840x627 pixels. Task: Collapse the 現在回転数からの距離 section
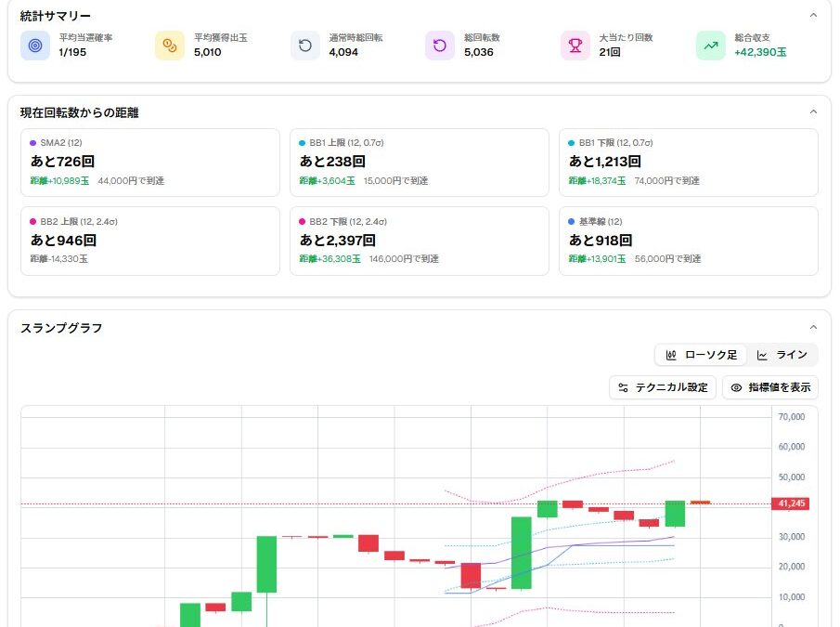click(x=813, y=111)
